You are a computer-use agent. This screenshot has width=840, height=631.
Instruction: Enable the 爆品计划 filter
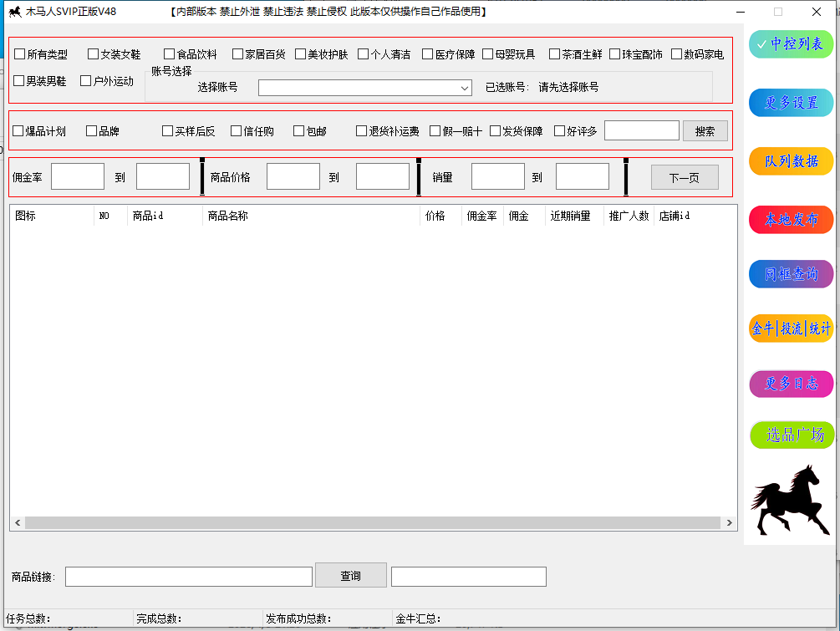click(x=18, y=131)
